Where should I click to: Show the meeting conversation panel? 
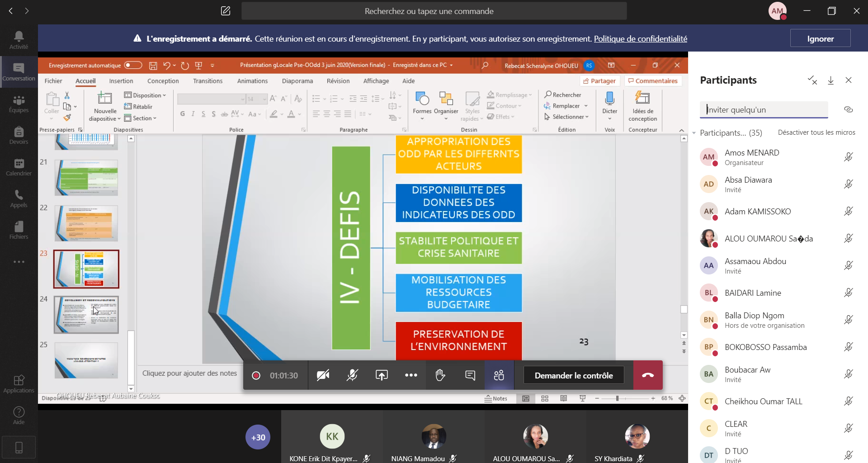pyautogui.click(x=470, y=375)
